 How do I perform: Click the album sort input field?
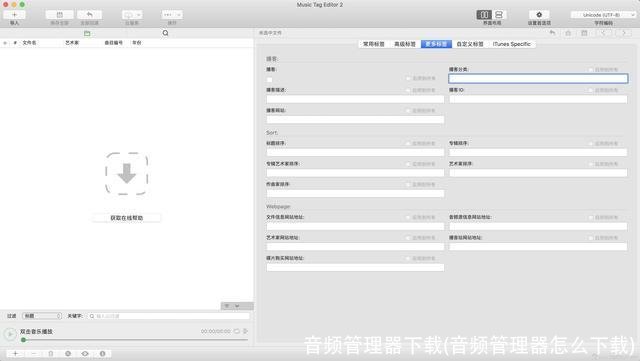click(538, 152)
